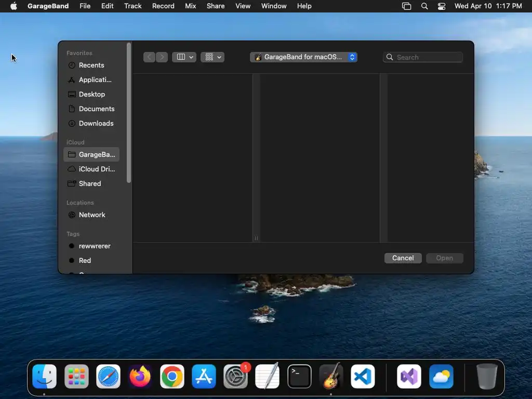Viewport: 532px width, 399px height.
Task: Open the Window menu
Action: pos(274,6)
